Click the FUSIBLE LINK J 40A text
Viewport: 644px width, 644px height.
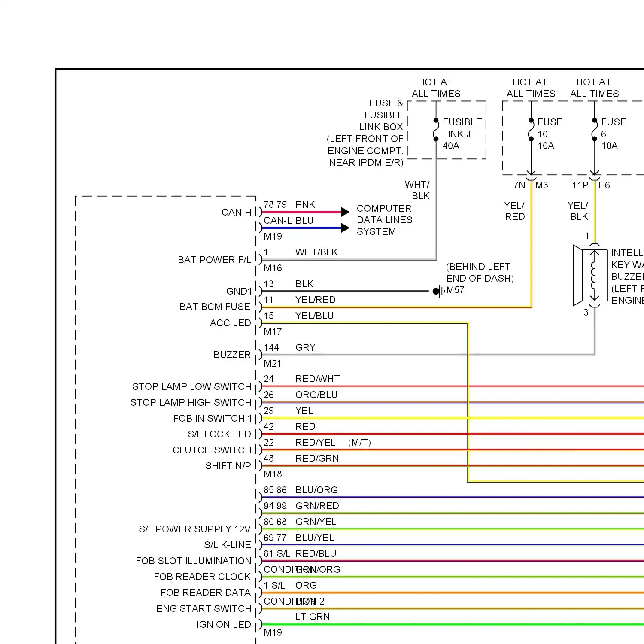[x=462, y=134]
